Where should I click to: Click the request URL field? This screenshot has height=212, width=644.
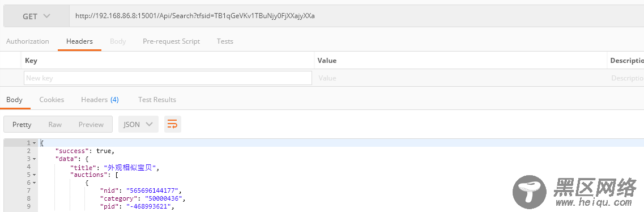[x=356, y=16]
